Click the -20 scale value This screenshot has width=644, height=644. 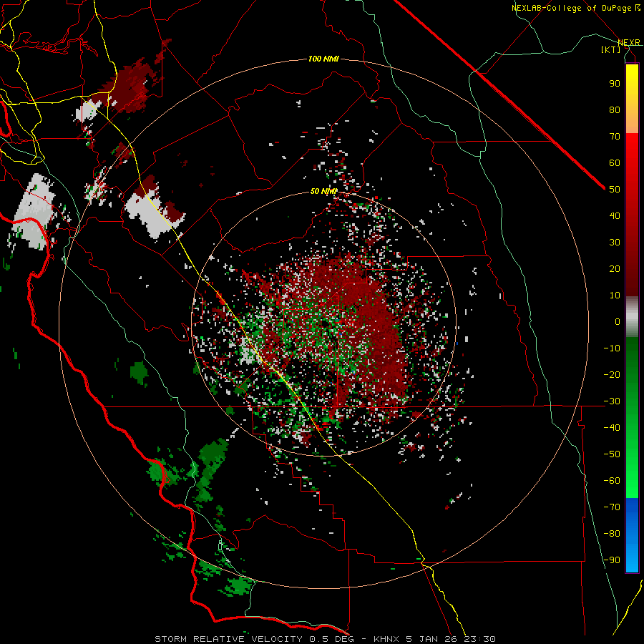tap(612, 374)
